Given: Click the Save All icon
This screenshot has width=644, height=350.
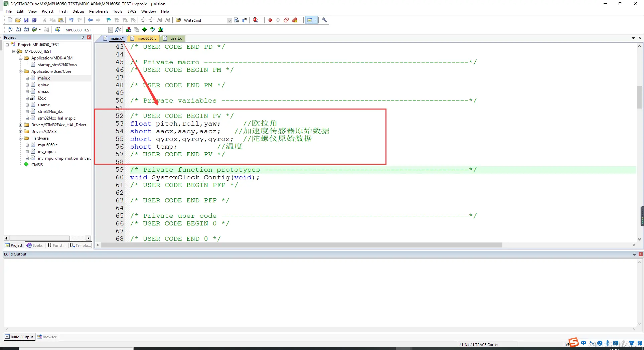Looking at the screenshot, I should click(x=34, y=20).
